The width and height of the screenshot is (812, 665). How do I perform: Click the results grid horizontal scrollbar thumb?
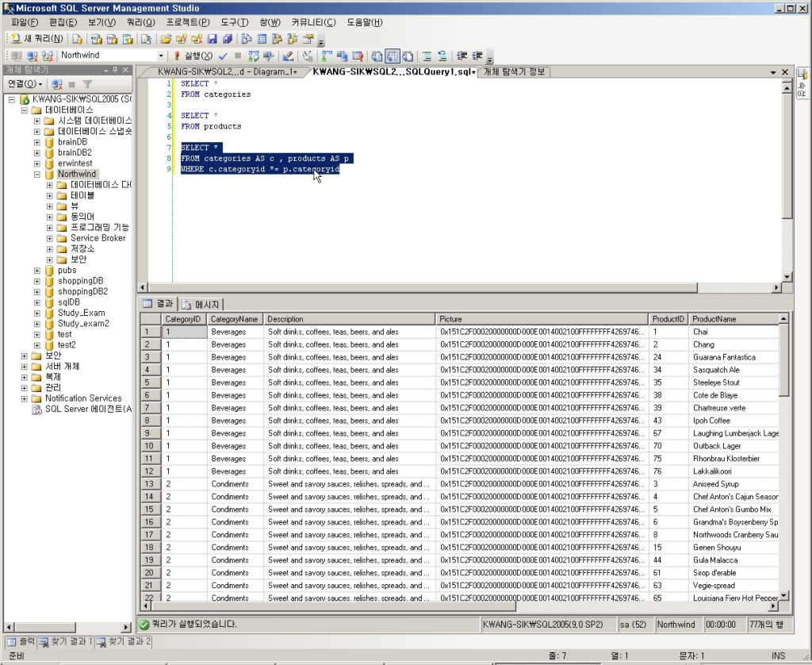click(x=333, y=606)
